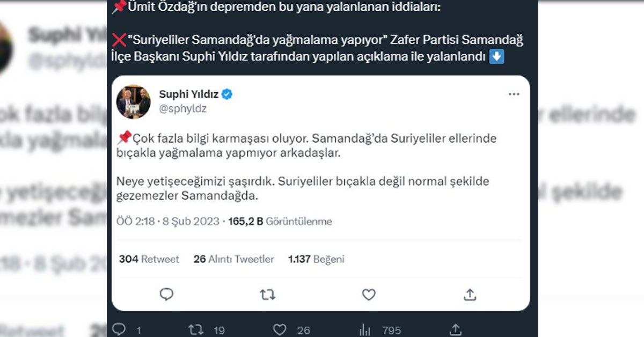Show the 1.137 Beğeni list
The height and width of the screenshot is (337, 644).
(316, 259)
